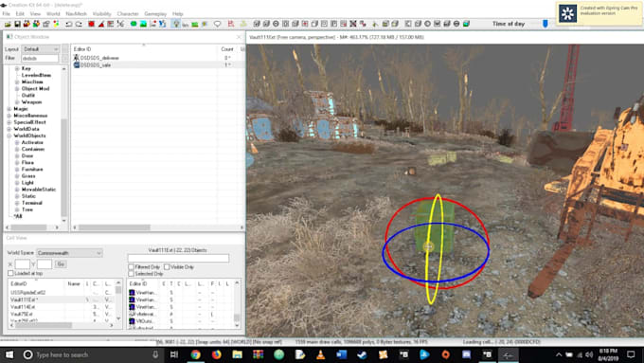644x363 pixels.
Task: Open the World menu
Action: [53, 13]
